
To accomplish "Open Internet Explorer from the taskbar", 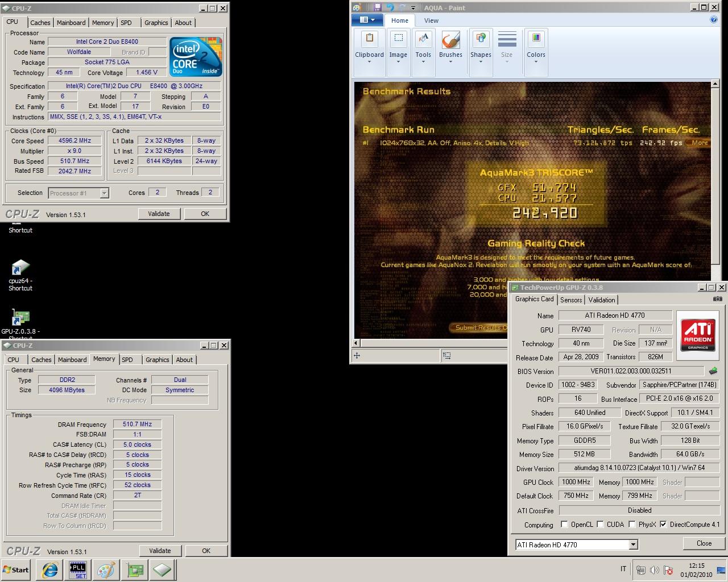I will (49, 569).
